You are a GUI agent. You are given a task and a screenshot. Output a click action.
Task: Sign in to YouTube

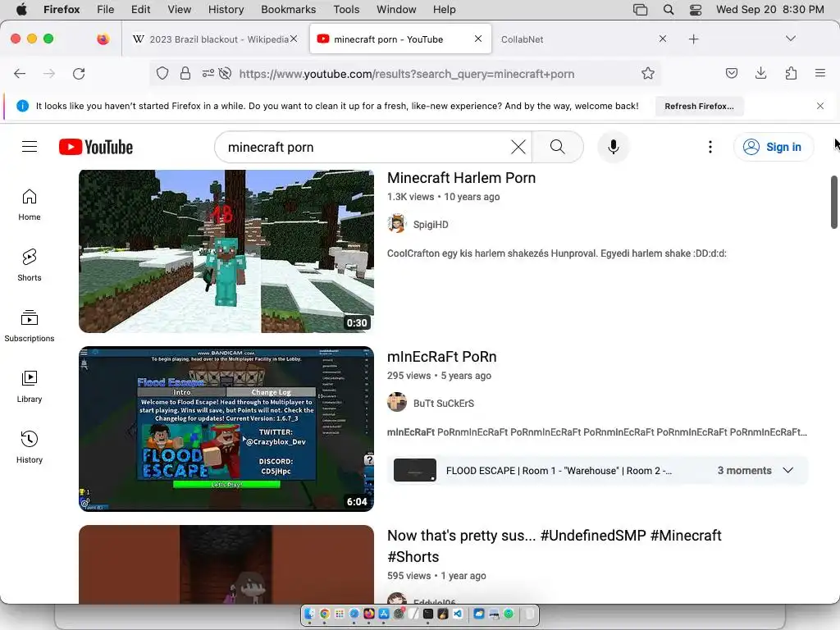click(x=773, y=147)
